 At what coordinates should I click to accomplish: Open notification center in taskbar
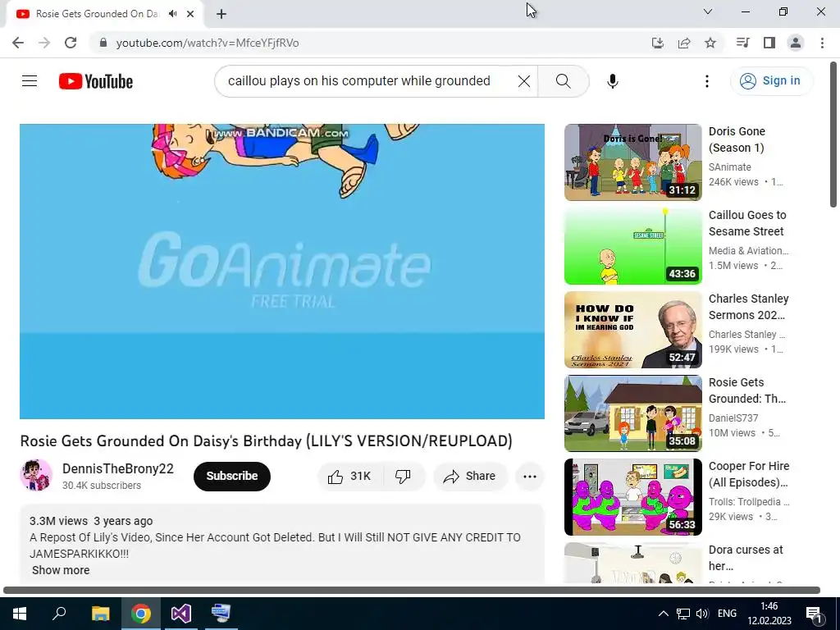click(x=814, y=614)
